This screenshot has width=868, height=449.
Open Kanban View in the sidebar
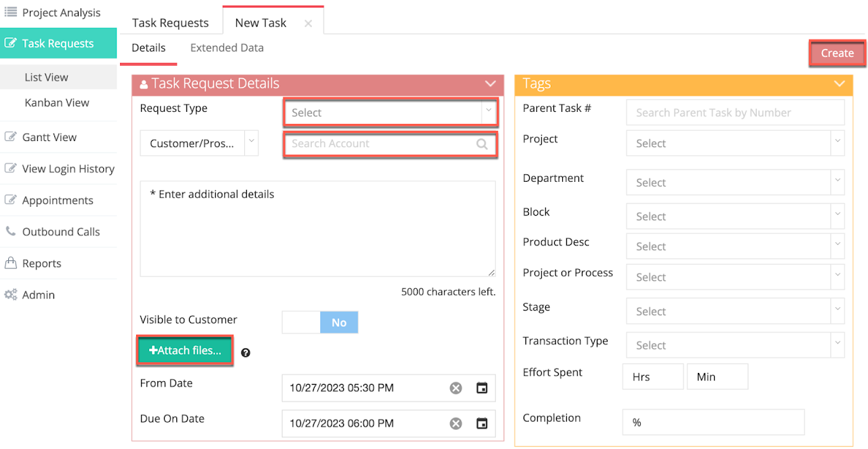(x=57, y=103)
